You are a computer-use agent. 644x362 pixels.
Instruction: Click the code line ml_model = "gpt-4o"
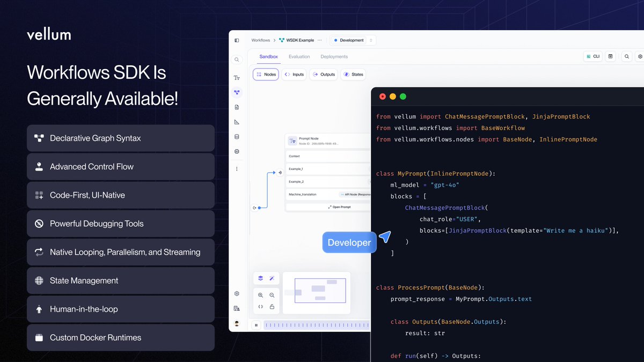(x=425, y=185)
